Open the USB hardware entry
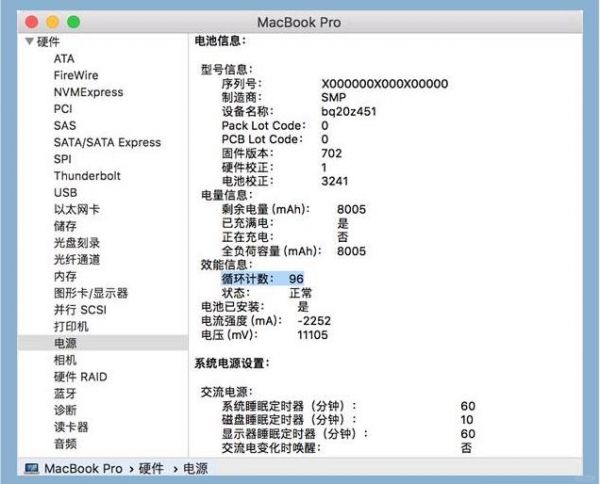Viewport: 600px width, 484px height. point(65,192)
